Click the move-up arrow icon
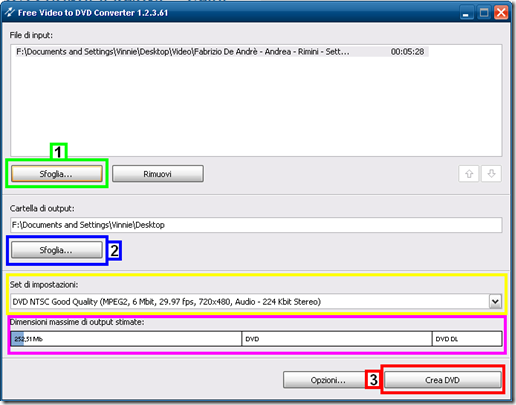Image resolution: width=516 pixels, height=405 pixels. point(469,174)
